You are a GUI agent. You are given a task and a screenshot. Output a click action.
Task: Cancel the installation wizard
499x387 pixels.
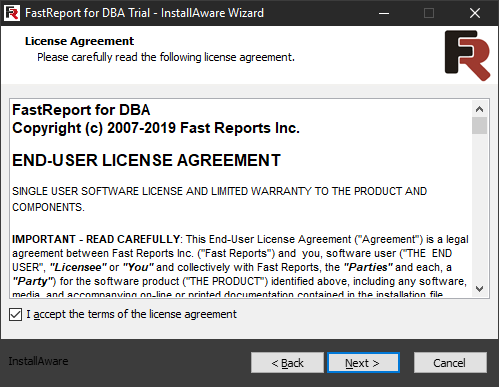pos(450,362)
